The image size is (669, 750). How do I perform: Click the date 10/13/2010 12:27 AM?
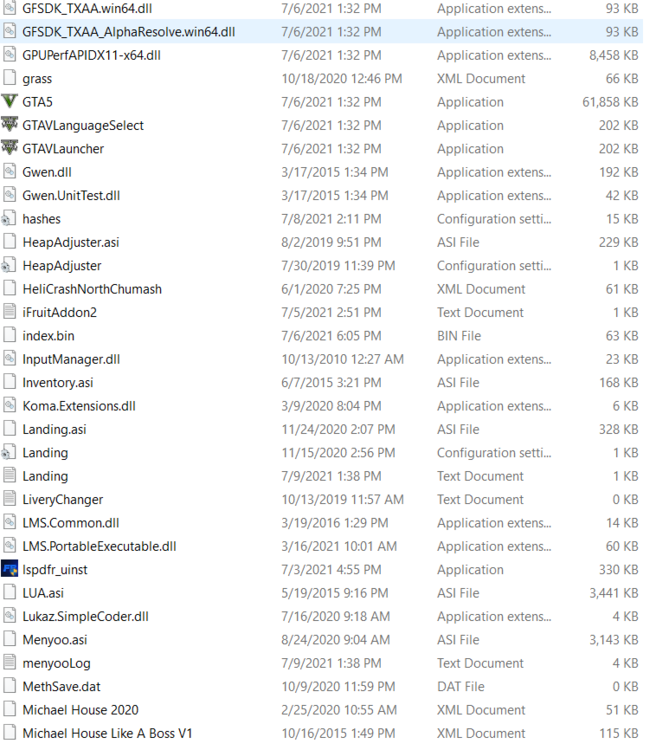pos(342,359)
